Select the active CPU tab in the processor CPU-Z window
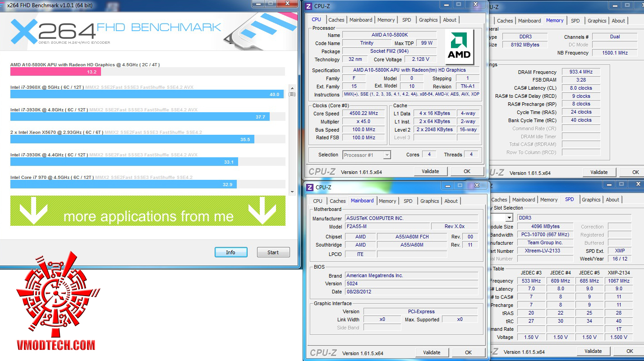644x361 pixels. 317,19
